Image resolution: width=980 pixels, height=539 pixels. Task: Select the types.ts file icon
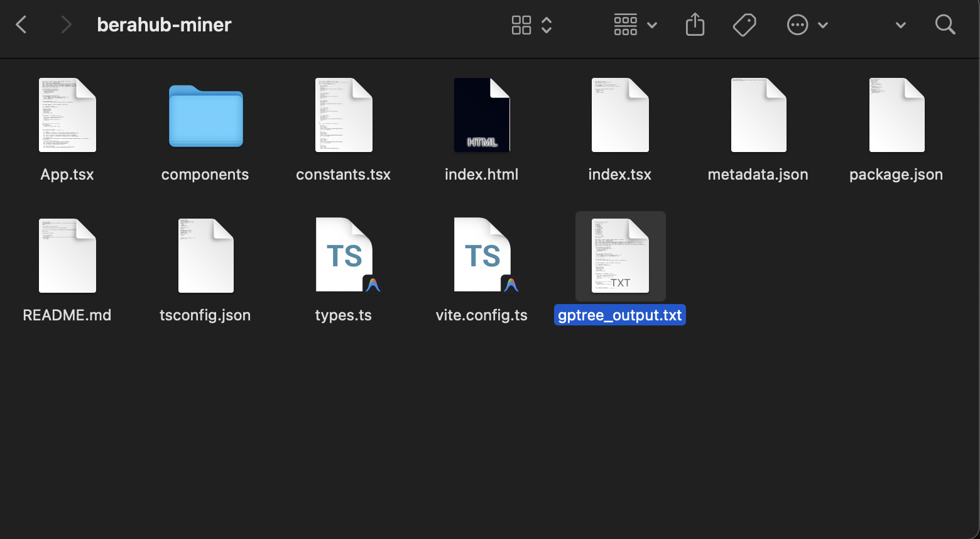click(344, 255)
